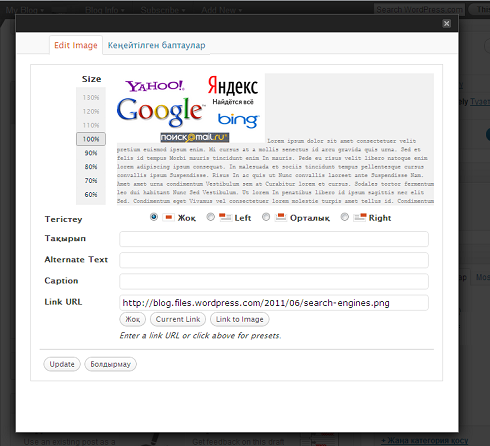Click the align-right icon beside Right
This screenshot has height=446, width=490.
click(x=360, y=218)
